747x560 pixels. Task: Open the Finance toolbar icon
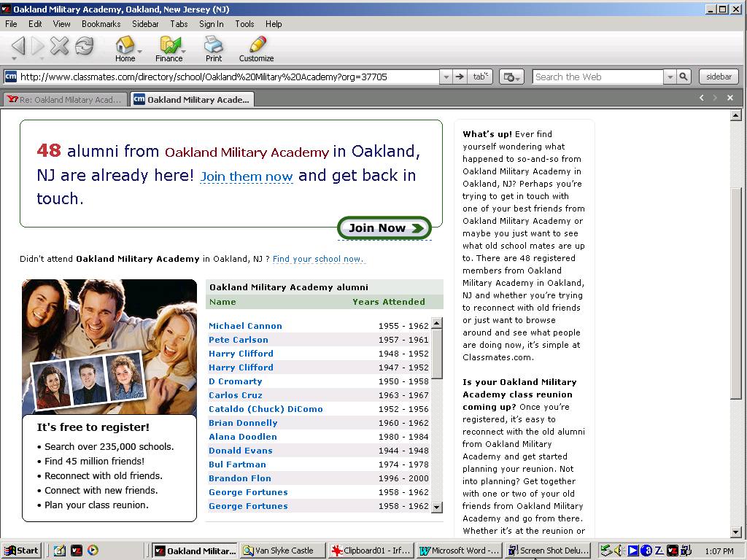[169, 46]
